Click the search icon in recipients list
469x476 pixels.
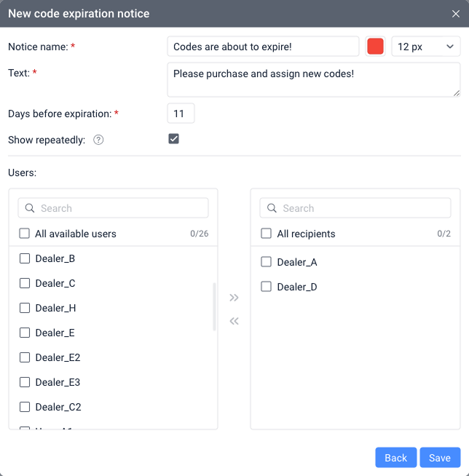pos(272,208)
